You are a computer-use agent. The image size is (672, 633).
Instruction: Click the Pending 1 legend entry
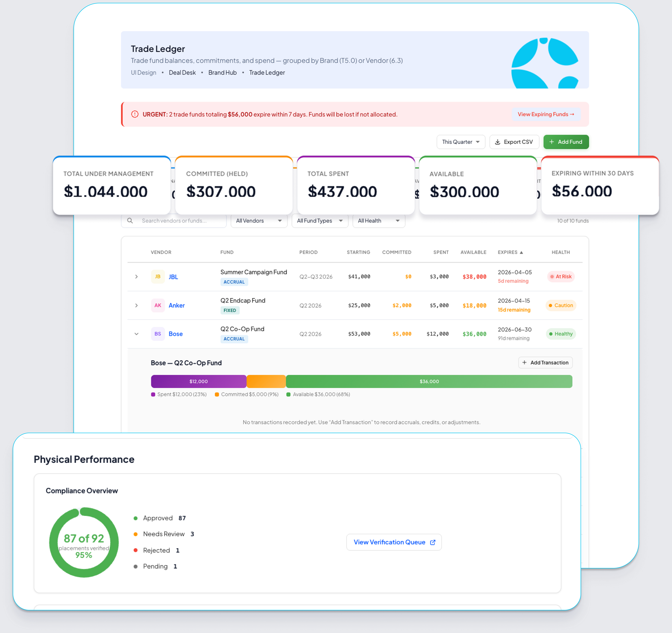point(156,566)
